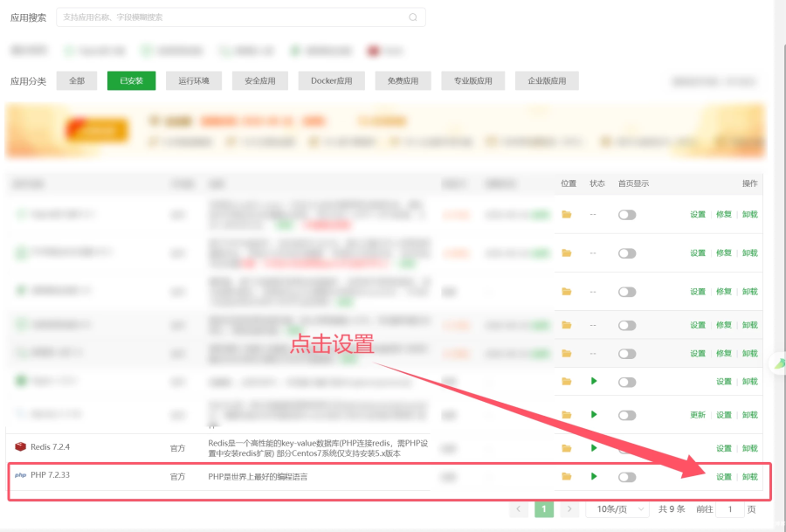
Task: Go to the previous page arrow
Action: 519,509
